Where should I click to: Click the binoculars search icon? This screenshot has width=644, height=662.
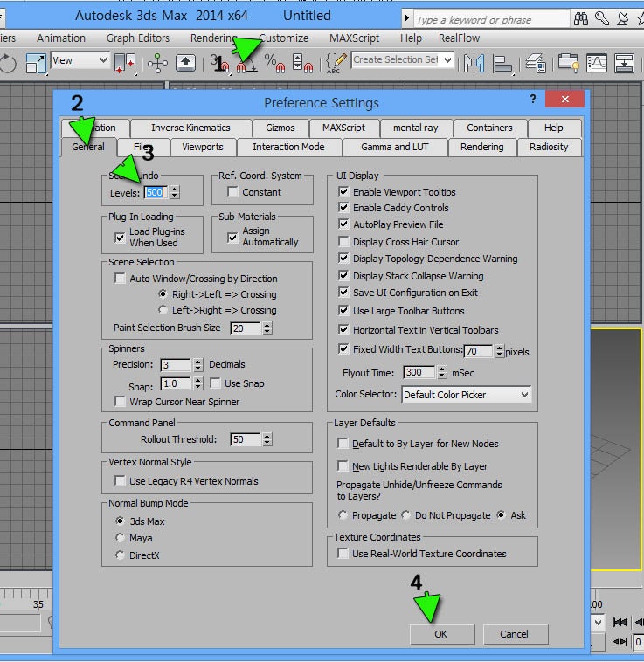tap(580, 18)
